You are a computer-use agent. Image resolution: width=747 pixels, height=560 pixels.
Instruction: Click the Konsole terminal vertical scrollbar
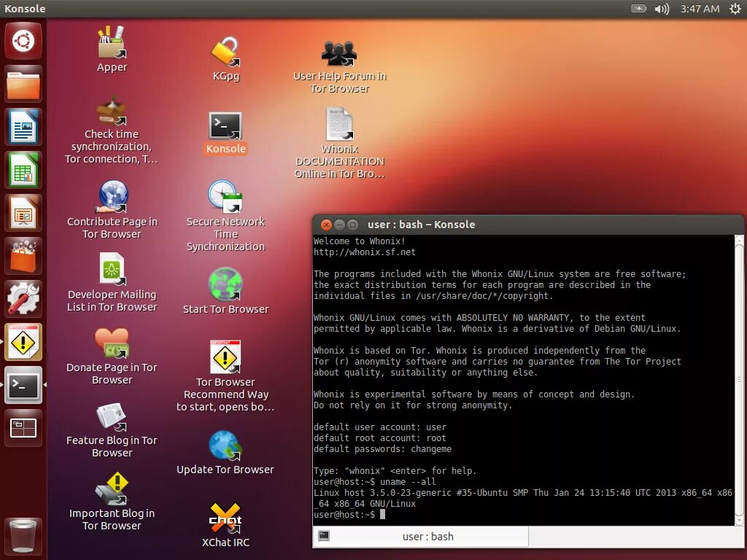pyautogui.click(x=740, y=380)
